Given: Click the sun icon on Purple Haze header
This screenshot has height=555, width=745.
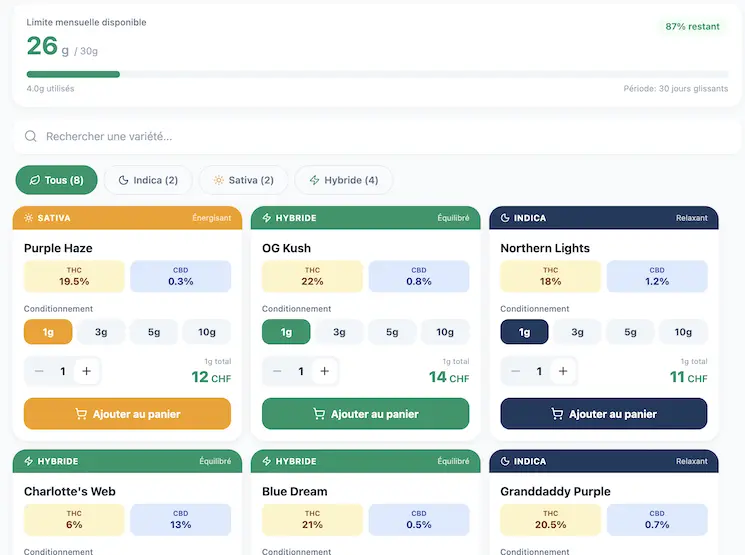Looking at the screenshot, I should [x=29, y=218].
